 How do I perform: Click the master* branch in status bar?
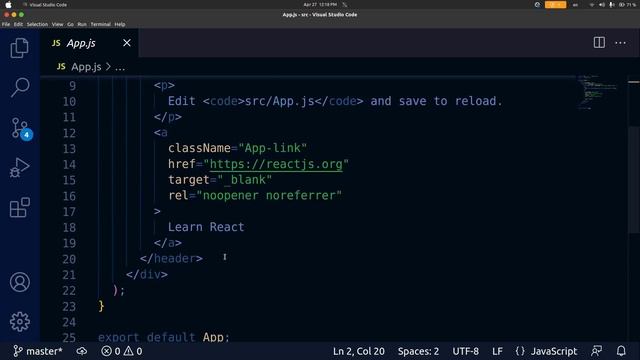click(38, 351)
